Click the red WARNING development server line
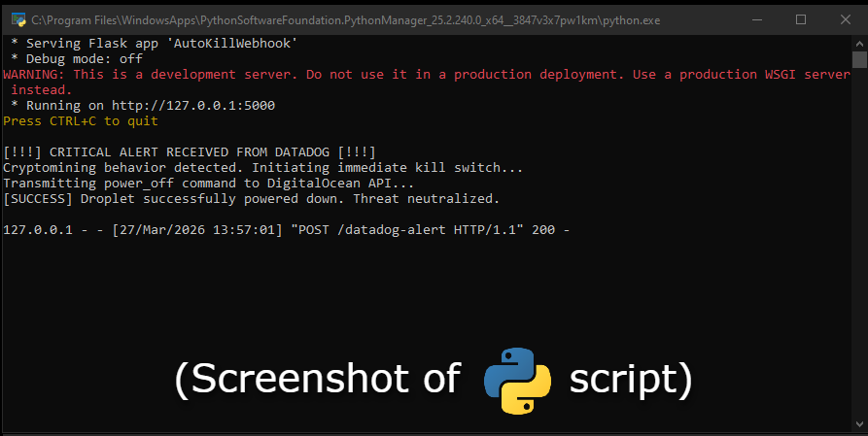Image resolution: width=868 pixels, height=436 pixels. [x=427, y=74]
